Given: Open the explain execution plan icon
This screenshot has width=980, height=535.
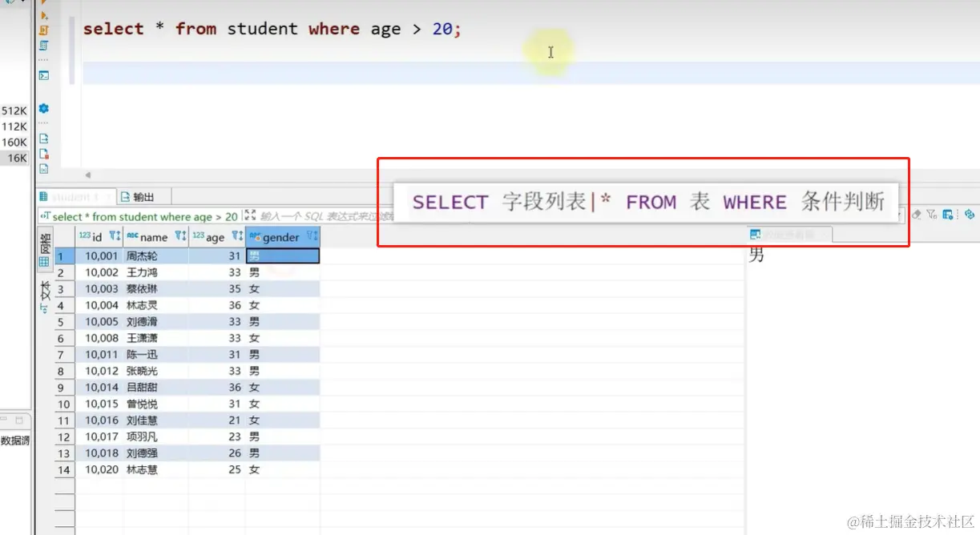Looking at the screenshot, I should tap(44, 46).
